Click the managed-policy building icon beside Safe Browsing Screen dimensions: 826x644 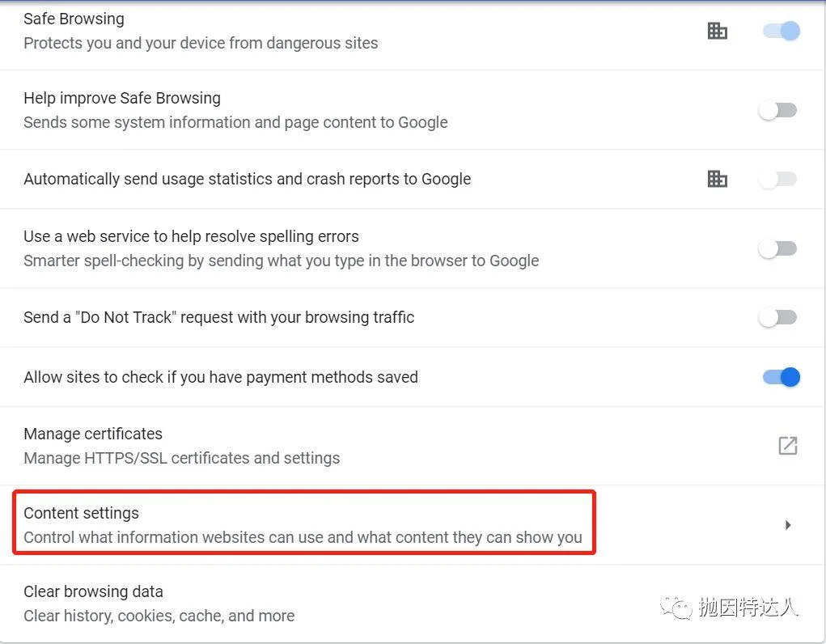point(717,31)
